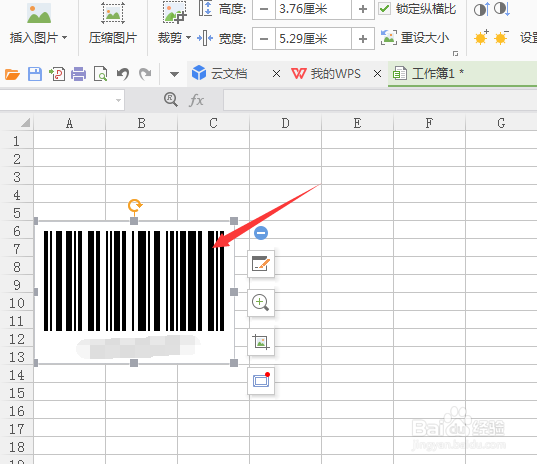Viewport: 537px width, 464px height.
Task: Open the Name Box dropdown arrow
Action: [x=118, y=100]
